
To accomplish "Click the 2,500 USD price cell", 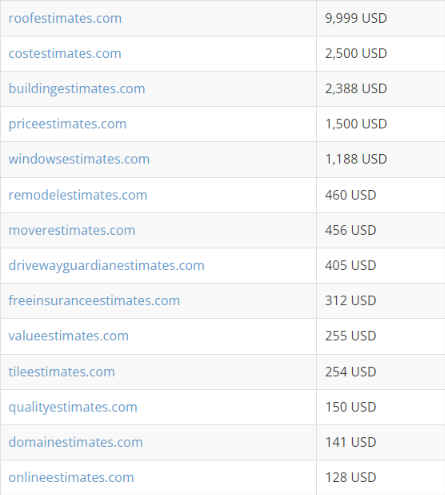I will tap(381, 54).
